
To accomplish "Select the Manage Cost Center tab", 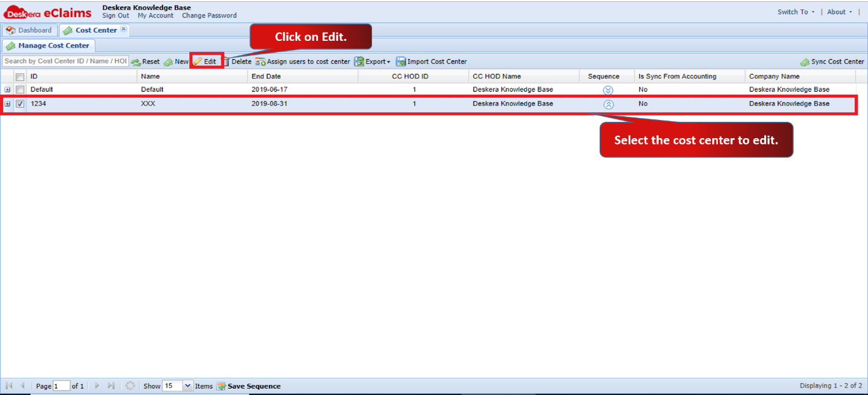I will pos(49,46).
